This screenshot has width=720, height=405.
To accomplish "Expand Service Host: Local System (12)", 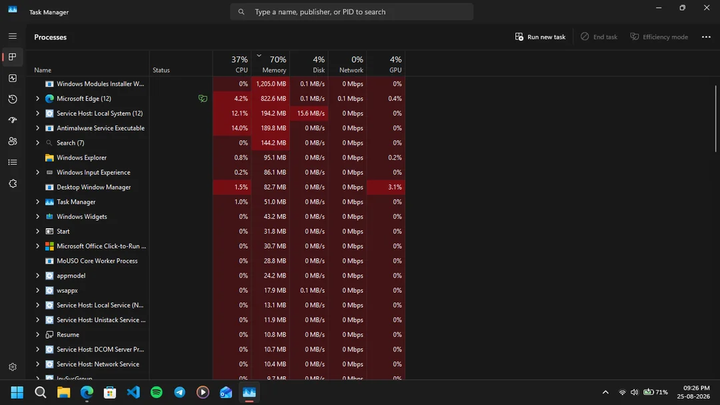I will [38, 113].
